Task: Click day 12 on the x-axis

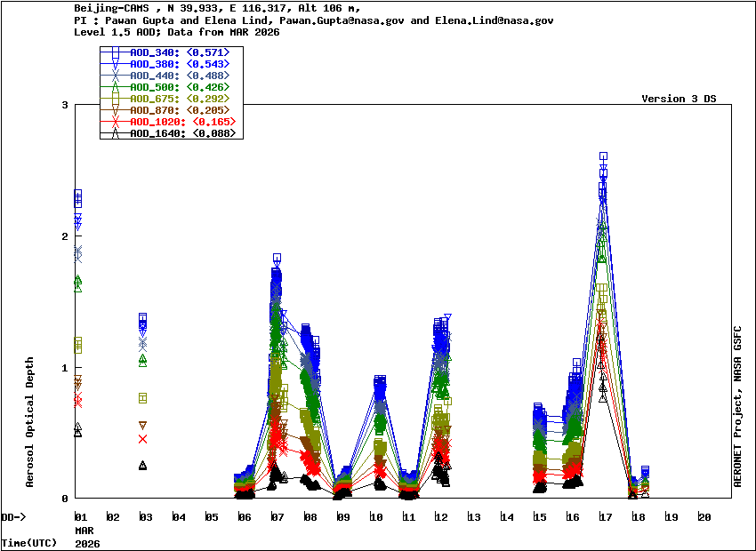Action: 441,517
